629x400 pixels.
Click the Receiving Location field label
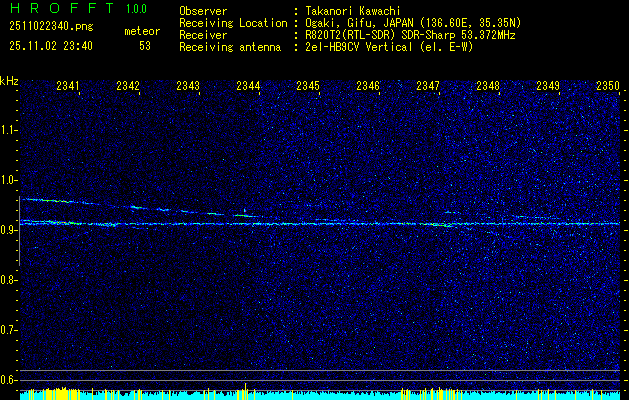click(x=233, y=23)
